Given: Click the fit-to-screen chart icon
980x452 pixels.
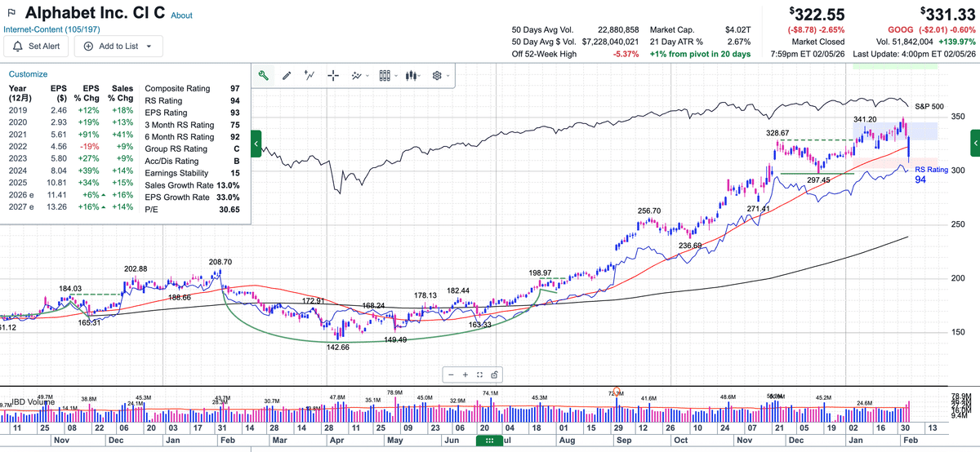Looking at the screenshot, I should [x=480, y=374].
